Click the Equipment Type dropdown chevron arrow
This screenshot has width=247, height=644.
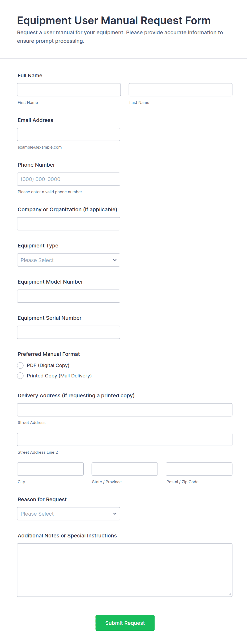pyautogui.click(x=115, y=260)
